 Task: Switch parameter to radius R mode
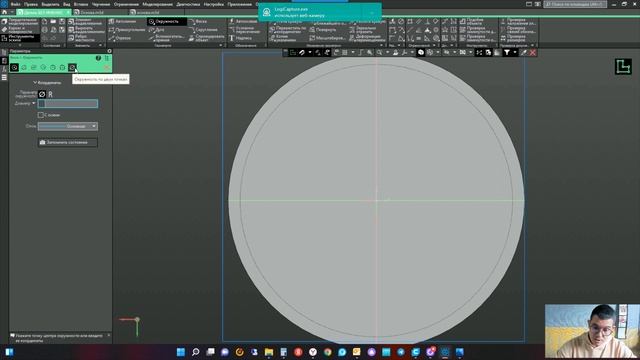click(51, 94)
